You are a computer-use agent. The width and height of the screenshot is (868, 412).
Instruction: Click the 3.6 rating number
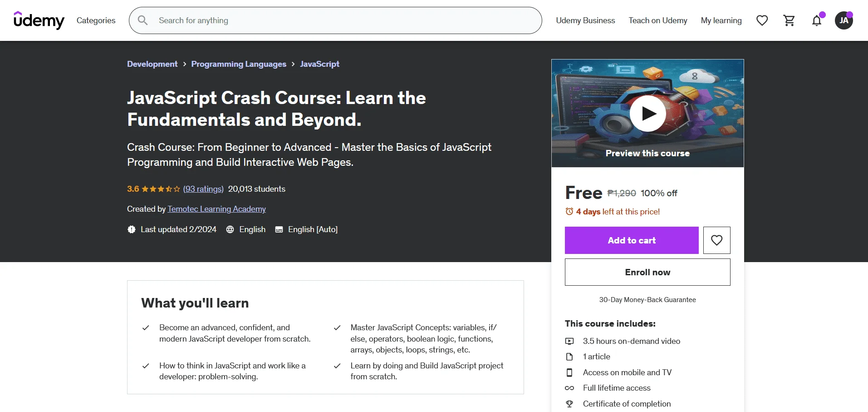coord(133,189)
